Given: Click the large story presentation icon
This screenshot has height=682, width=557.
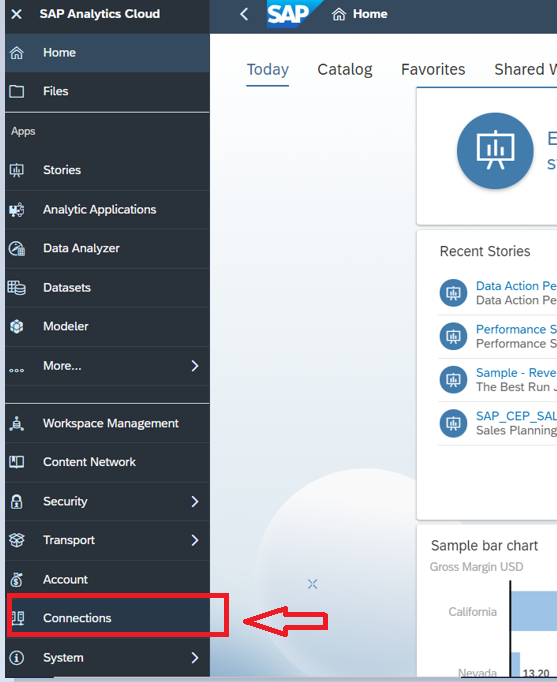Looking at the screenshot, I should (x=495, y=150).
